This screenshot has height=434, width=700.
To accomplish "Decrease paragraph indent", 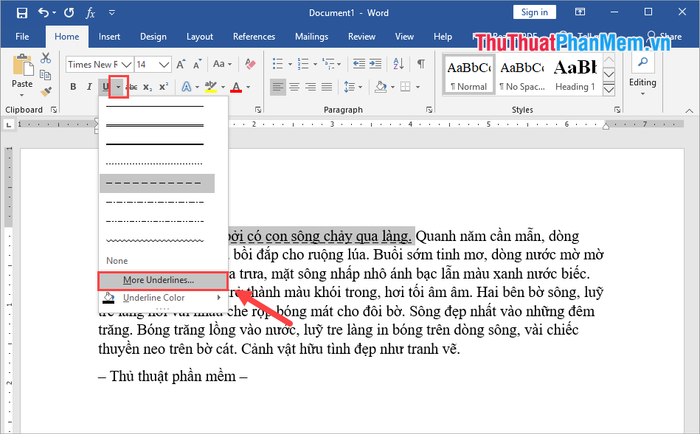I will tap(358, 64).
